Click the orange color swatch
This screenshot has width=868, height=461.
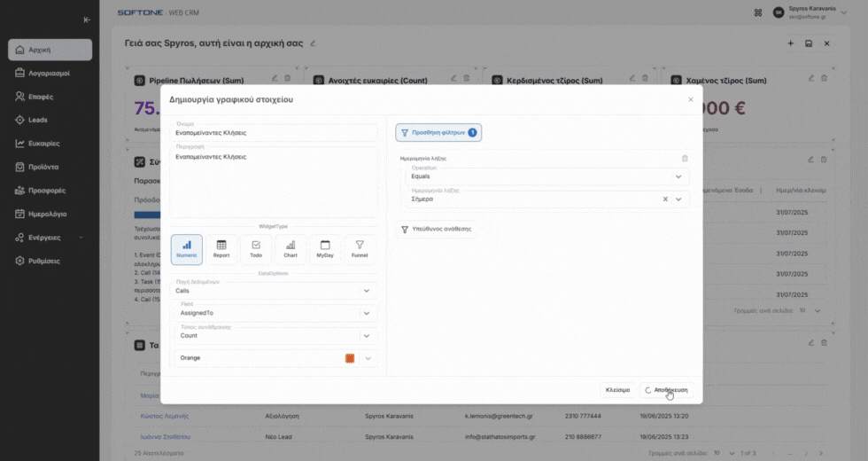[x=349, y=358]
